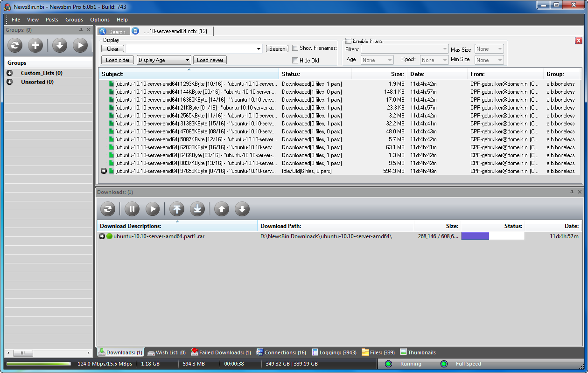
Task: Expand the 97656KByte [07/16] post row
Action: click(x=104, y=171)
